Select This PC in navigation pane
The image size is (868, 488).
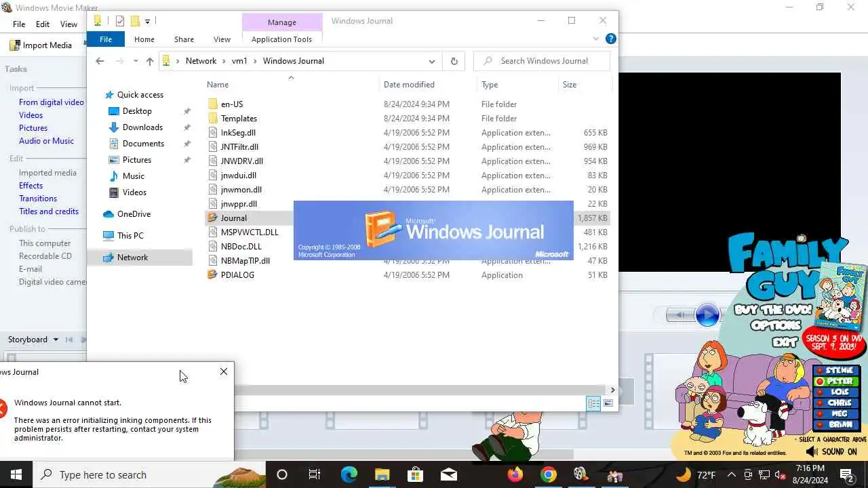(130, 236)
